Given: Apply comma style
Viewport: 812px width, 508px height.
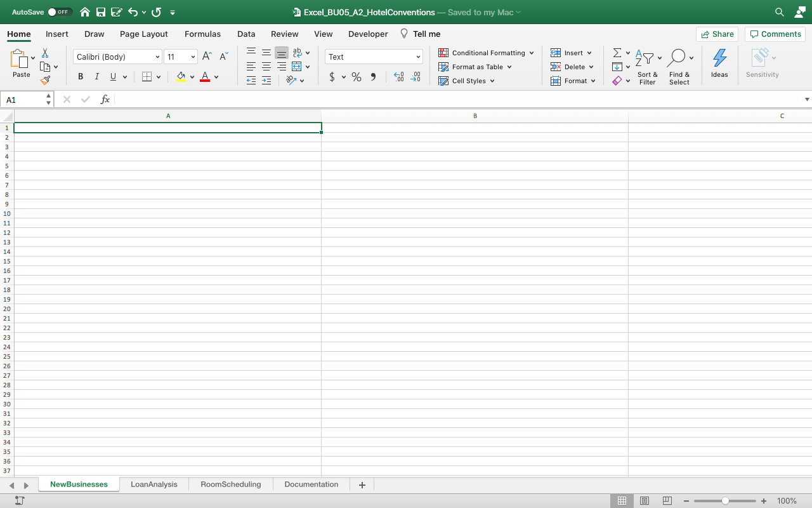Looking at the screenshot, I should pyautogui.click(x=373, y=77).
